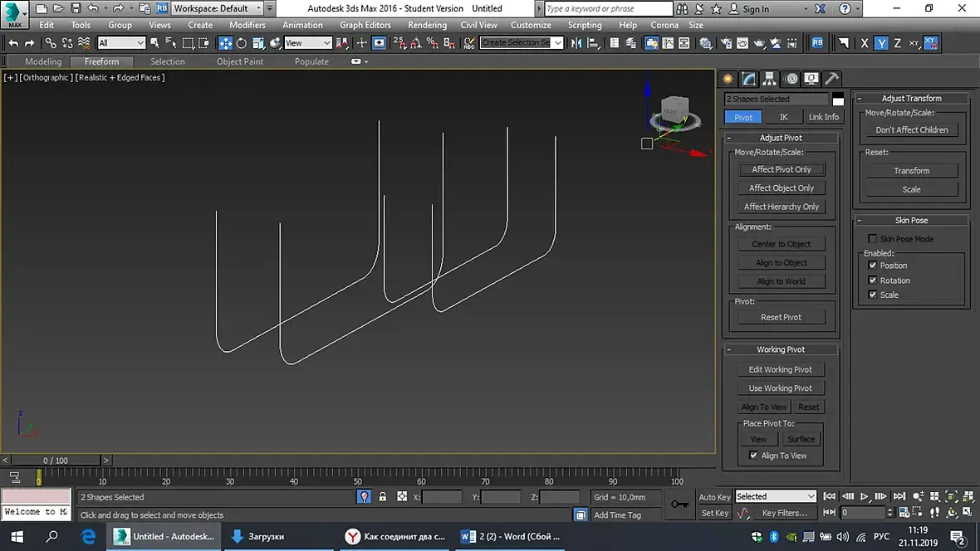Open the Workspace: Default dropdown
The image size is (980, 551).
[x=218, y=8]
